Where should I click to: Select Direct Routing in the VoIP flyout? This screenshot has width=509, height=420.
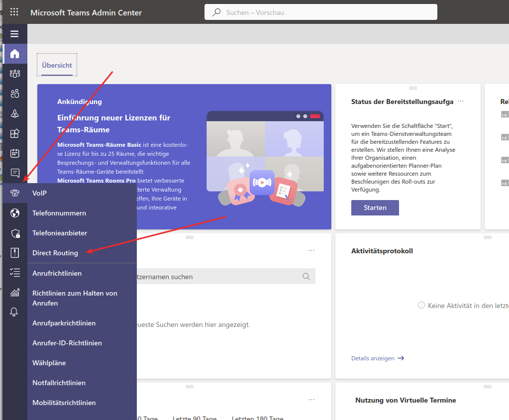point(55,253)
